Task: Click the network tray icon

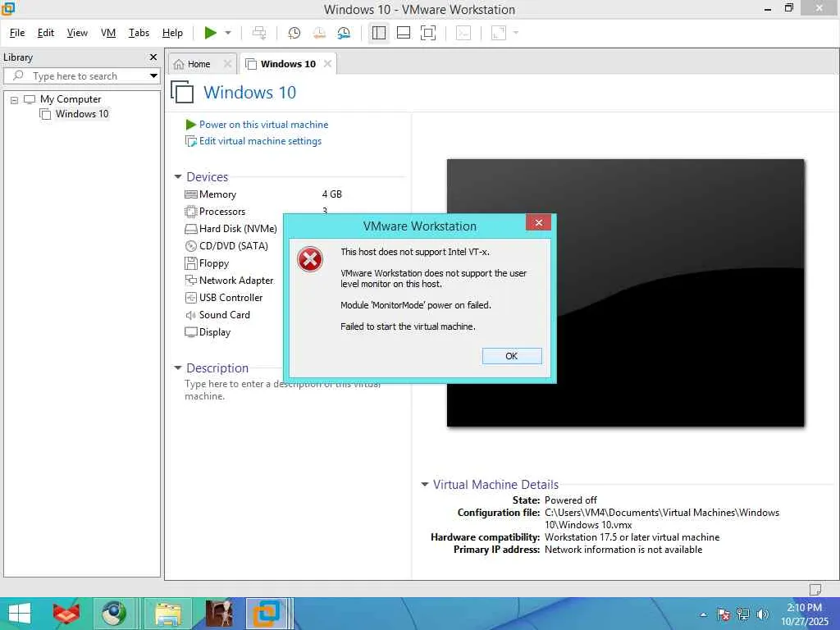Action: pos(743,614)
